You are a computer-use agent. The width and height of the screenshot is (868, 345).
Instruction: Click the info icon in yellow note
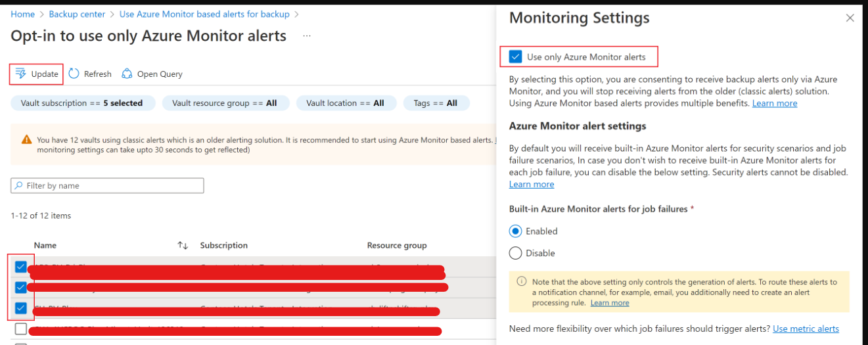(x=522, y=281)
